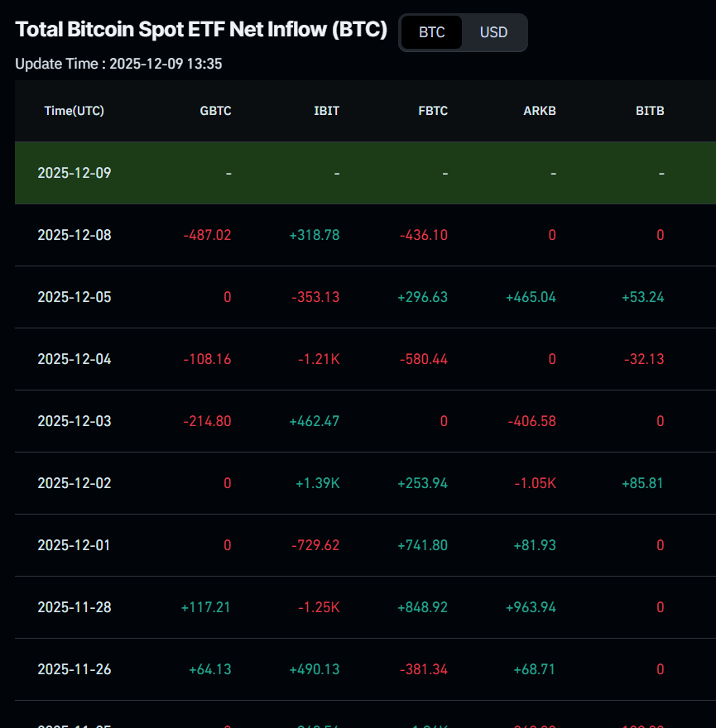Click the 2025-12-08 date row
716x728 pixels.
74,235
